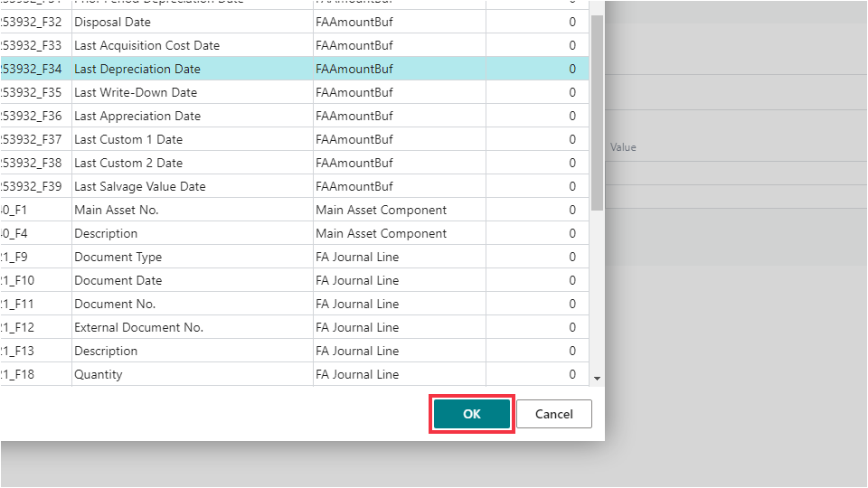This screenshot has width=868, height=488.
Task: Click the 0_F1 field ID cell
Action: tap(36, 211)
